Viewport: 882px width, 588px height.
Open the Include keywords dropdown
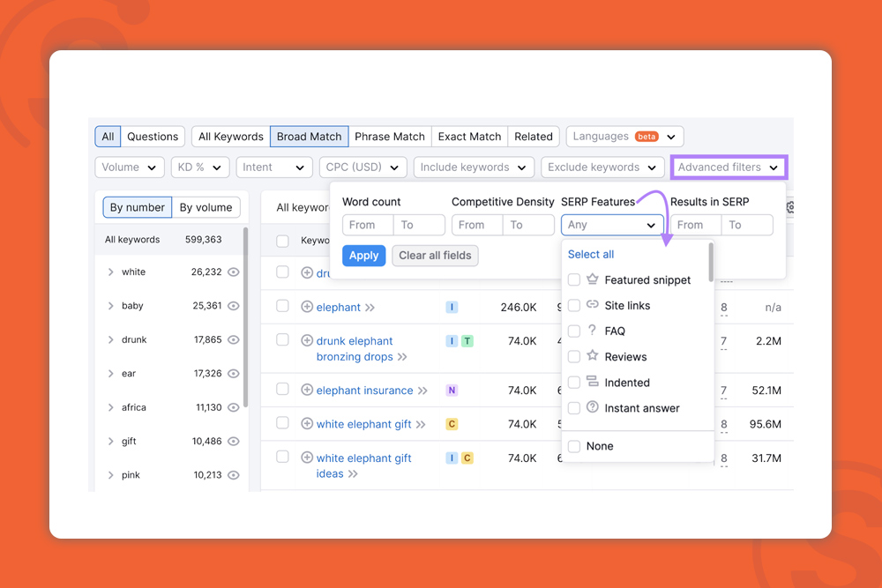[x=474, y=167]
